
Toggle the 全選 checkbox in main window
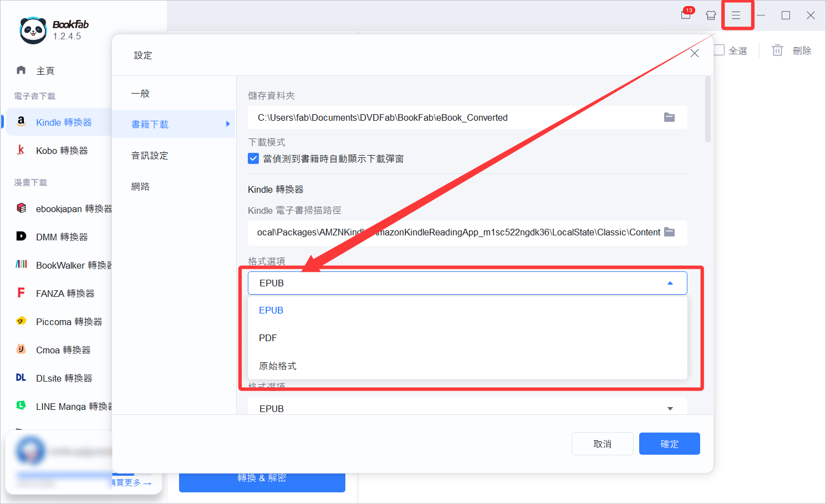click(x=720, y=50)
